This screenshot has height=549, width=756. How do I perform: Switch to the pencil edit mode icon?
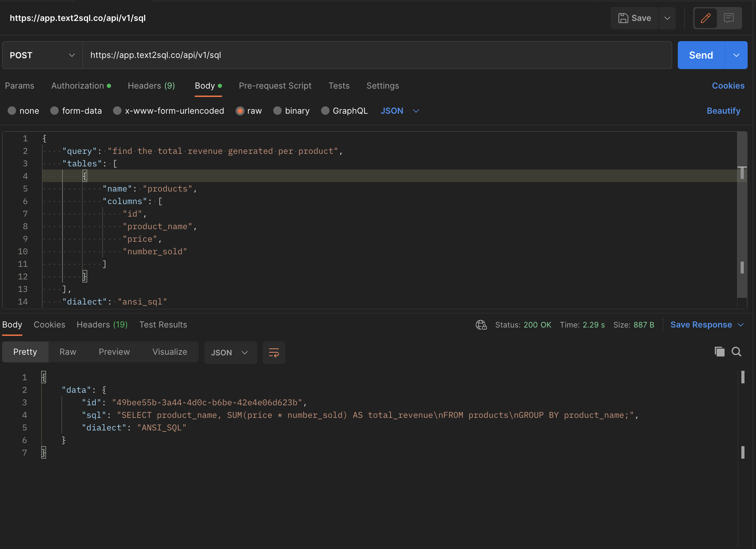click(705, 18)
